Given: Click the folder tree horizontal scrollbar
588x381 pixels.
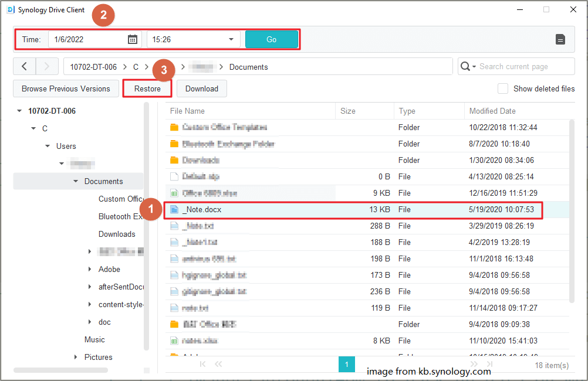Looking at the screenshot, I should tap(61, 370).
